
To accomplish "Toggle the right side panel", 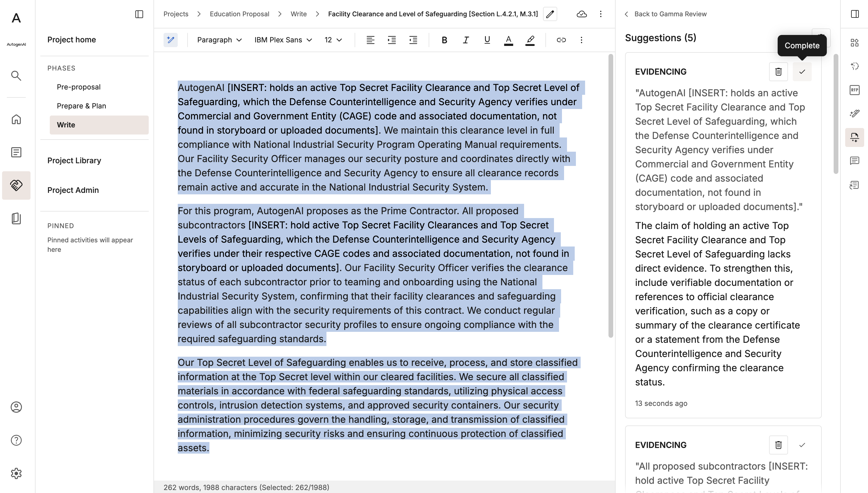I will pyautogui.click(x=855, y=14).
